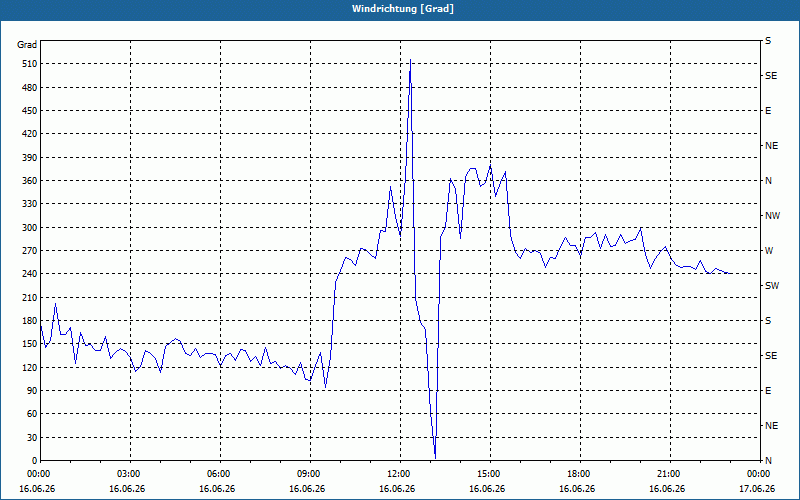Image resolution: width=800 pixels, height=500 pixels.
Task: Click the end of the blue wind line
Action: [731, 274]
